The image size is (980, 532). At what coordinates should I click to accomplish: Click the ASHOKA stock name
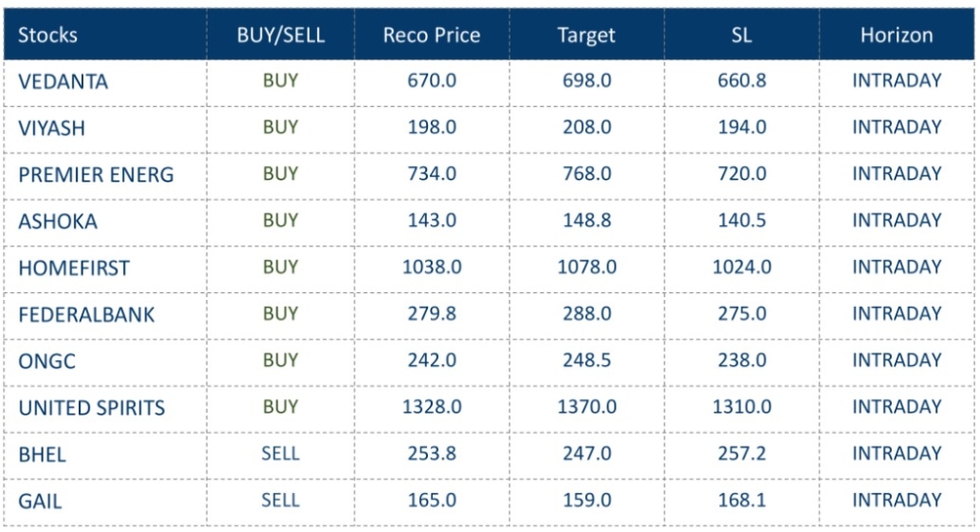point(58,221)
